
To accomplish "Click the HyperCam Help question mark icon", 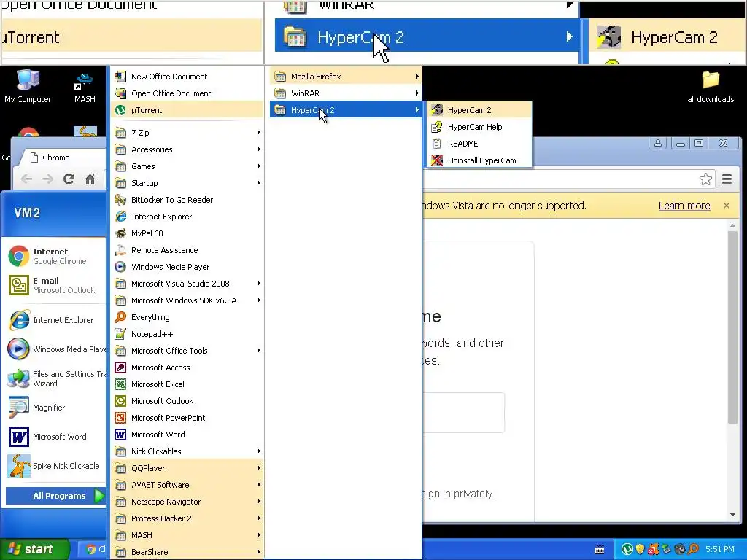I will [x=437, y=127].
